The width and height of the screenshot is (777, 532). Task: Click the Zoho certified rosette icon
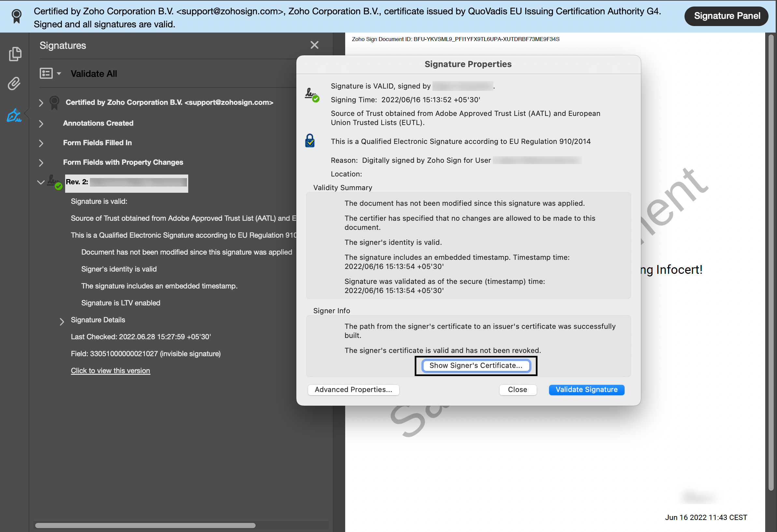pyautogui.click(x=54, y=102)
